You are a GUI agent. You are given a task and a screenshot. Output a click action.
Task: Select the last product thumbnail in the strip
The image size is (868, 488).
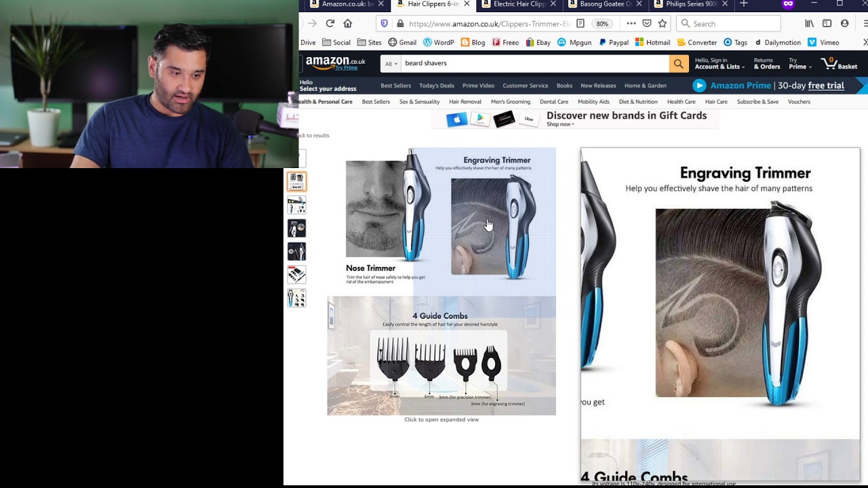296,298
